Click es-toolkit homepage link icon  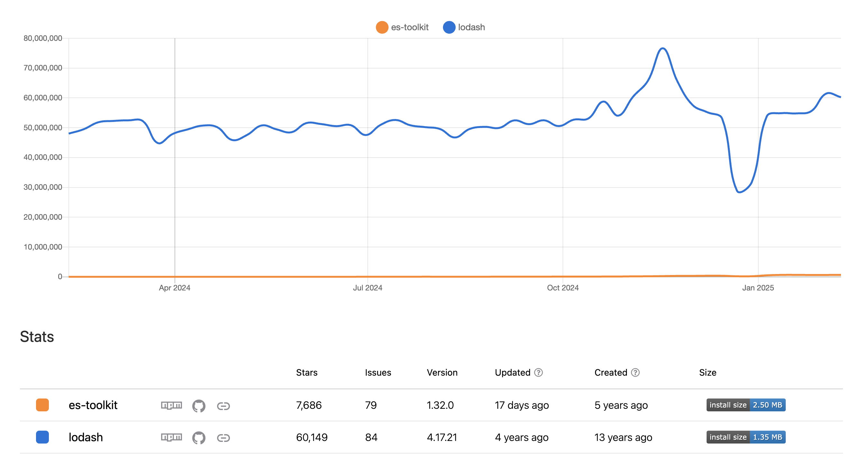point(223,406)
